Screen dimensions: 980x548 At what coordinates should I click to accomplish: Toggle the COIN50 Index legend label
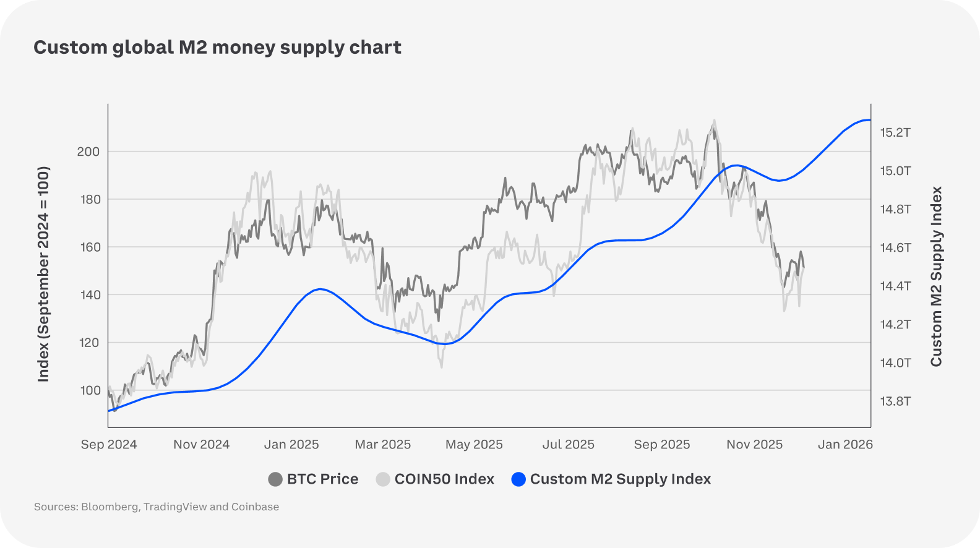(444, 479)
